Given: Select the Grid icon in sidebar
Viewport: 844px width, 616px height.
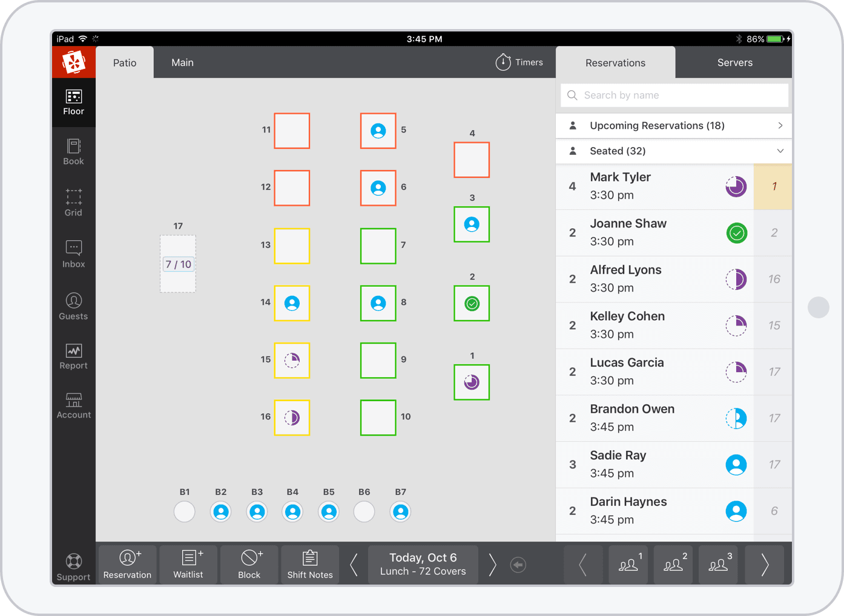Looking at the screenshot, I should click(73, 202).
